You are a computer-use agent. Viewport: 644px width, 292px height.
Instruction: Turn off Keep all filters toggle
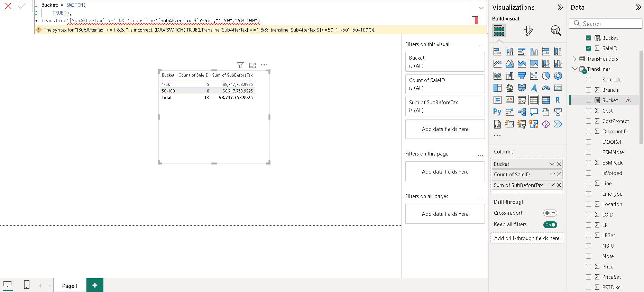[x=550, y=225]
